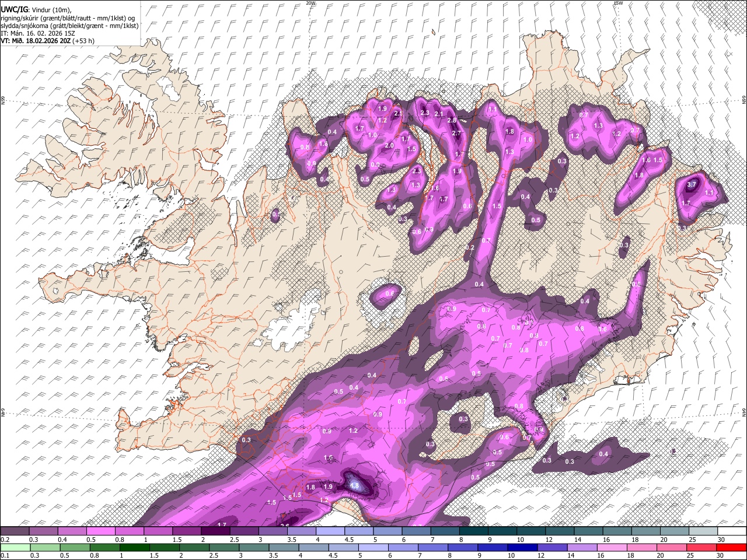This screenshot has width=747, height=560.
Task: Click the UWC/IG title in the header
Action: click(x=13, y=9)
